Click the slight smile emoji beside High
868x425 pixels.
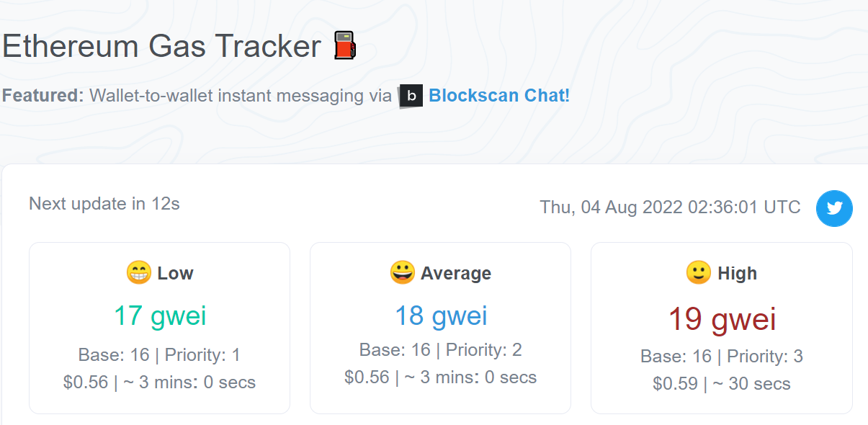coord(698,273)
